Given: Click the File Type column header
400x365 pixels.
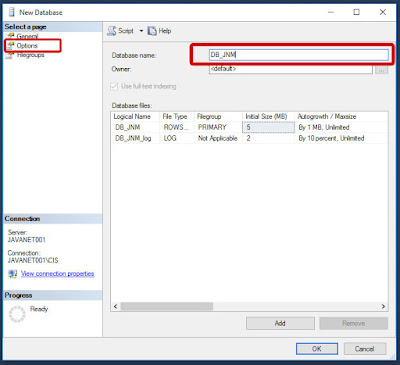Looking at the screenshot, I should click(x=177, y=117).
